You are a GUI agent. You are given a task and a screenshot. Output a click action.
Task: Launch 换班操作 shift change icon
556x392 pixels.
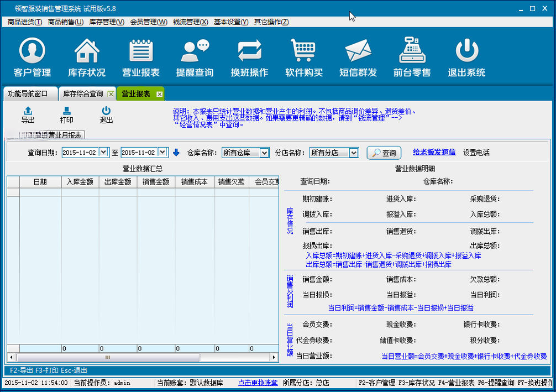(x=250, y=58)
